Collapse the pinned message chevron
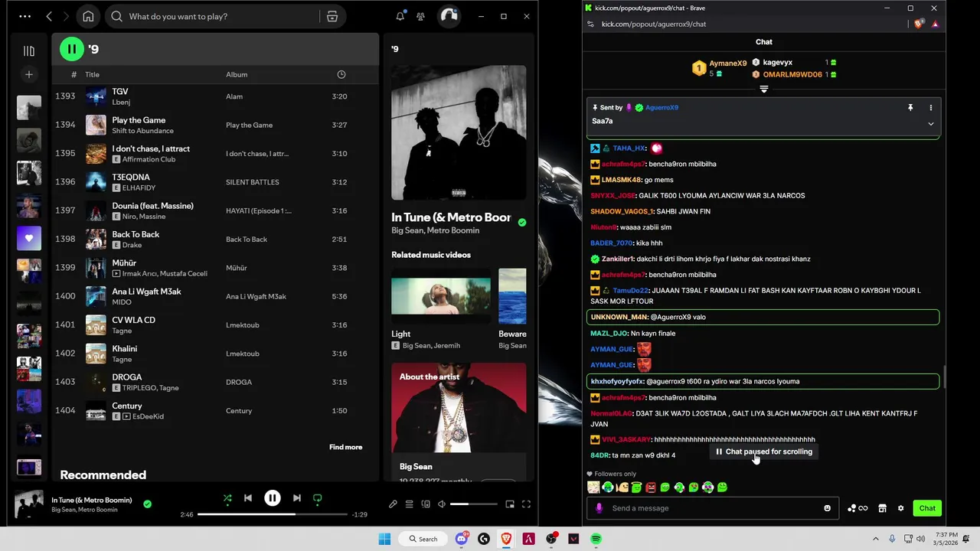This screenshot has height=551, width=980. pos(931,124)
